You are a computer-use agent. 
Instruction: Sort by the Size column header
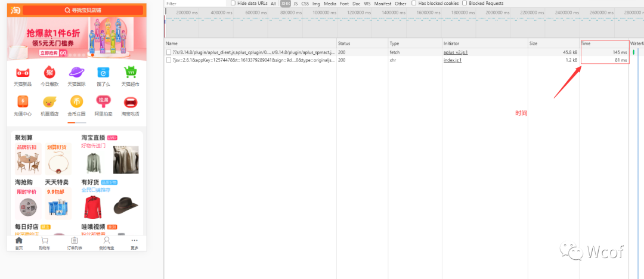553,43
